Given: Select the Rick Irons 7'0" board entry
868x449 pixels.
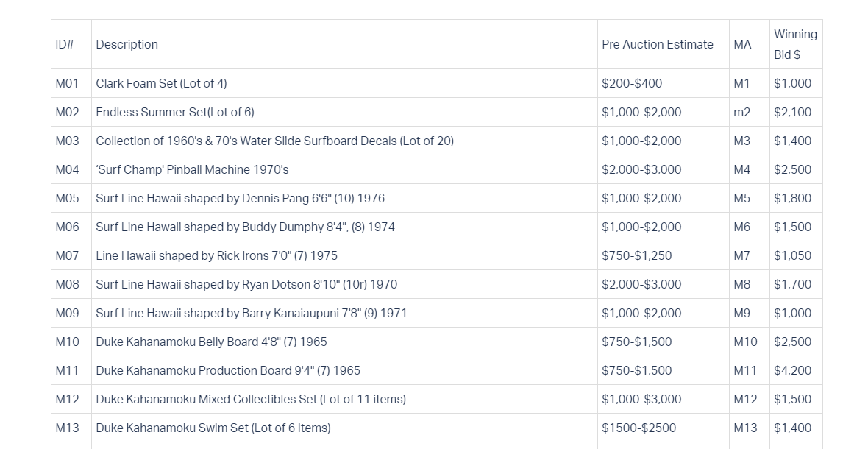Looking at the screenshot, I should pyautogui.click(x=216, y=255).
